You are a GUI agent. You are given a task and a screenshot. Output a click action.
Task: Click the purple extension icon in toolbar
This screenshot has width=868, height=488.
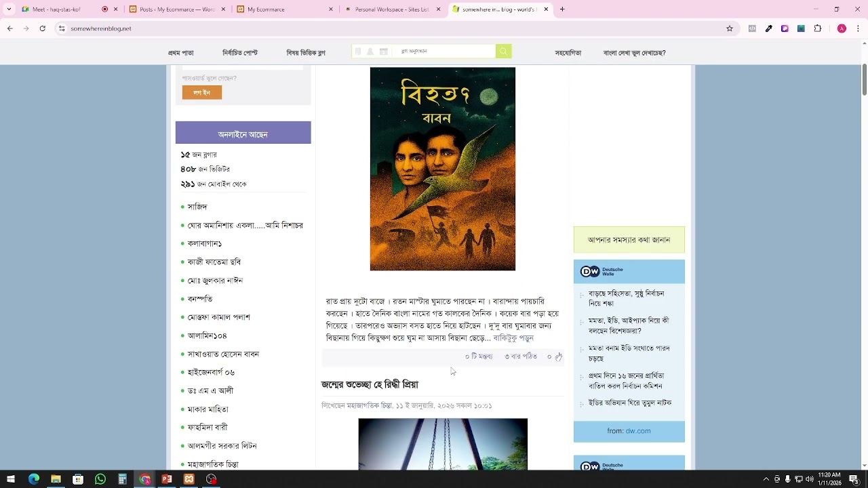pos(785,28)
